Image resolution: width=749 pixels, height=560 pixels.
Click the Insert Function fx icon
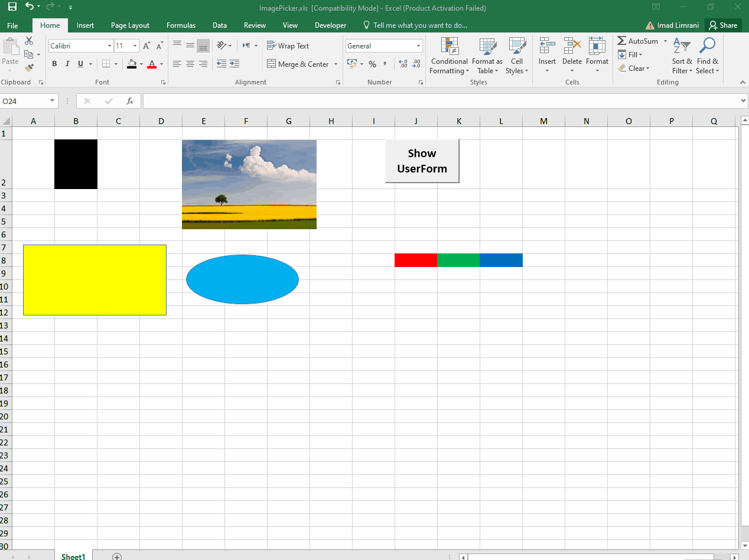(130, 101)
